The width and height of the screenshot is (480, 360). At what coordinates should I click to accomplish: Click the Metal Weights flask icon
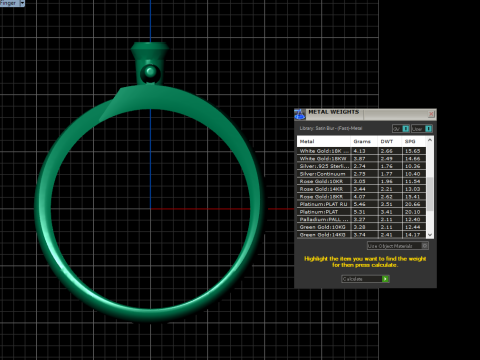(x=300, y=114)
